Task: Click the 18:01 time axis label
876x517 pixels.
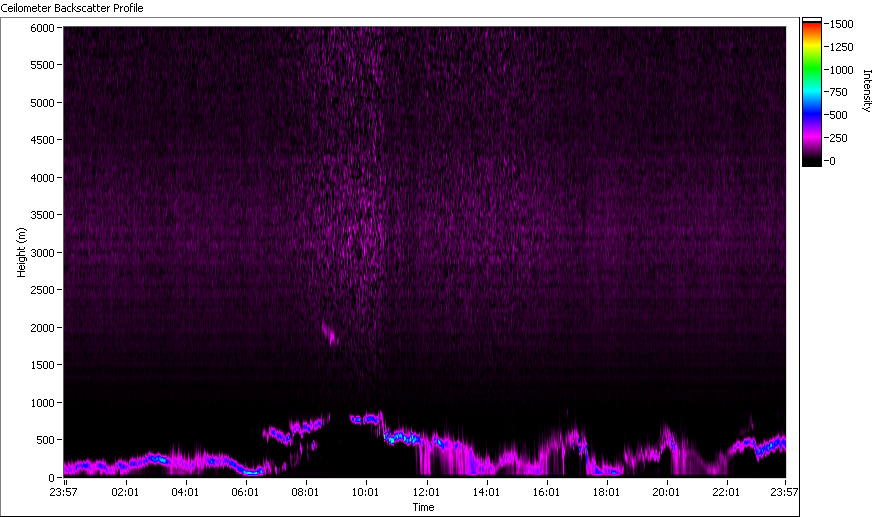Action: 606,492
